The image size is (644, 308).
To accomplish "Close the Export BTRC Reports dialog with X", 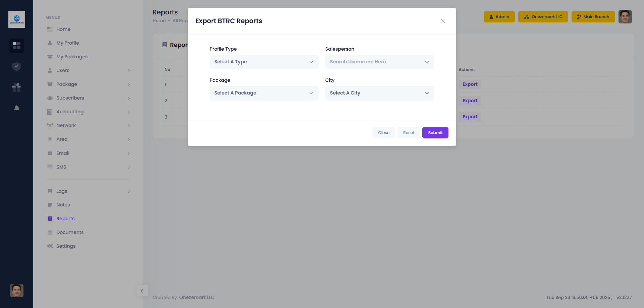I will point(443,21).
